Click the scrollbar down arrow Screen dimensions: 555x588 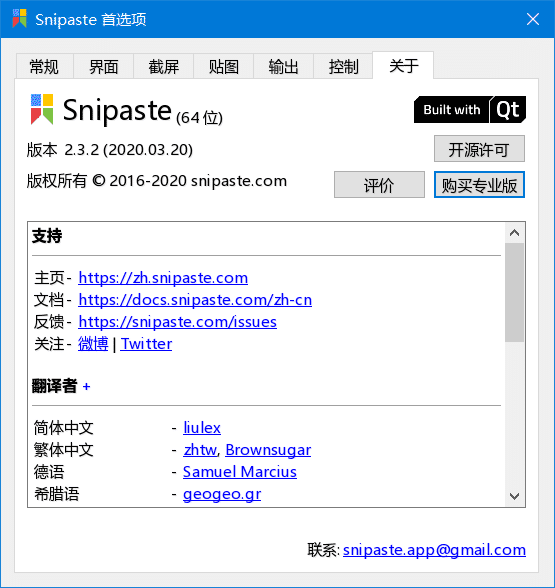(x=514, y=496)
